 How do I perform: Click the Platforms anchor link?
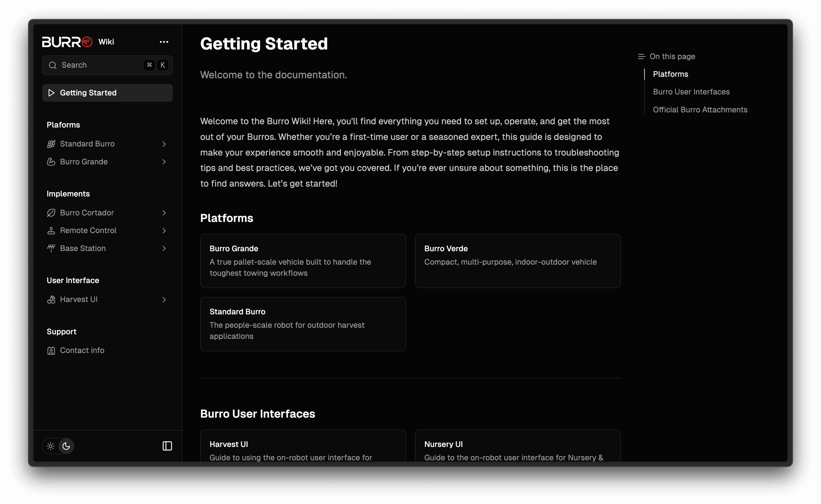[670, 73]
